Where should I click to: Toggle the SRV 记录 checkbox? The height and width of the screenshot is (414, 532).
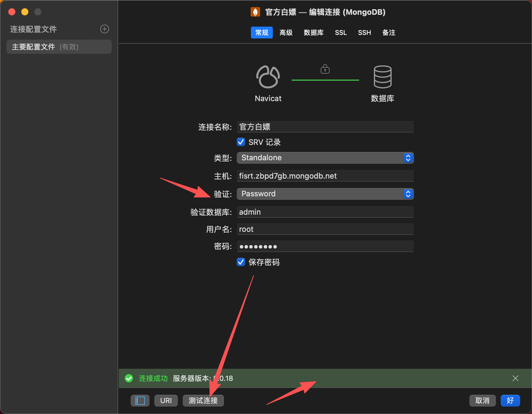241,142
